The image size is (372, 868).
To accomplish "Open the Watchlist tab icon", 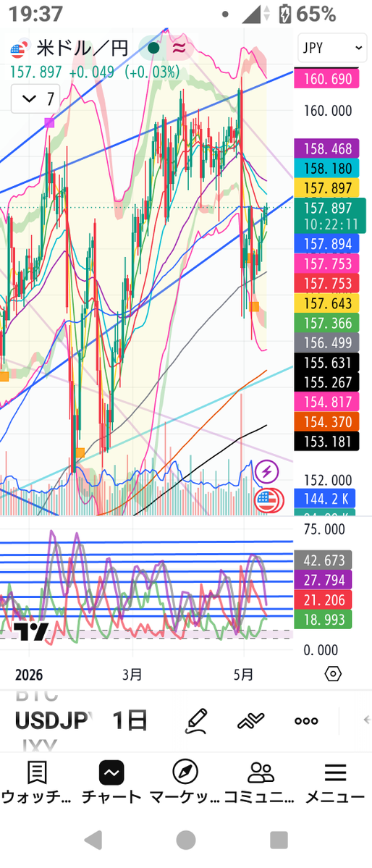I will coord(36,772).
